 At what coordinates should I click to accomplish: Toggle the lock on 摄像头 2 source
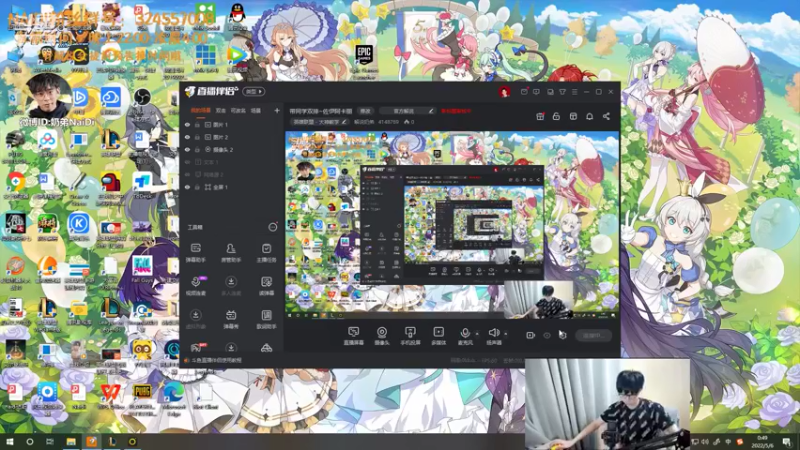click(197, 149)
